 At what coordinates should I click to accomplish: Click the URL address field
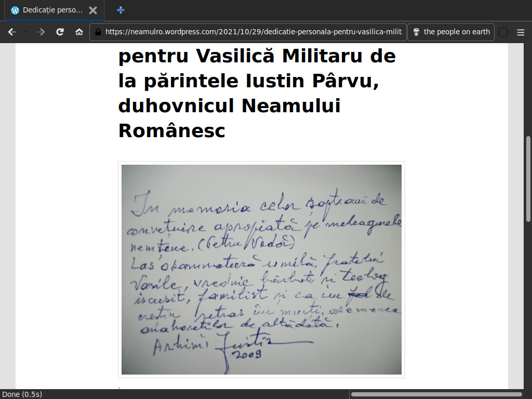pyautogui.click(x=253, y=32)
